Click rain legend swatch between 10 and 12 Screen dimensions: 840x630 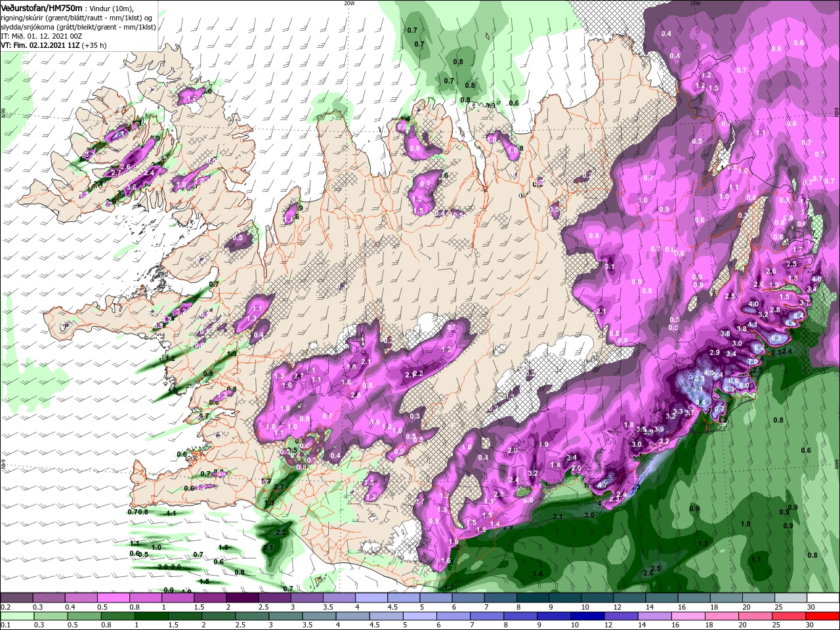(587, 616)
